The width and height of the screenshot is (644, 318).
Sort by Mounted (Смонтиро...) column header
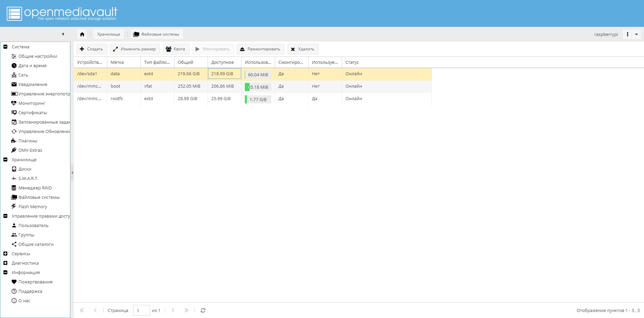pyautogui.click(x=291, y=62)
